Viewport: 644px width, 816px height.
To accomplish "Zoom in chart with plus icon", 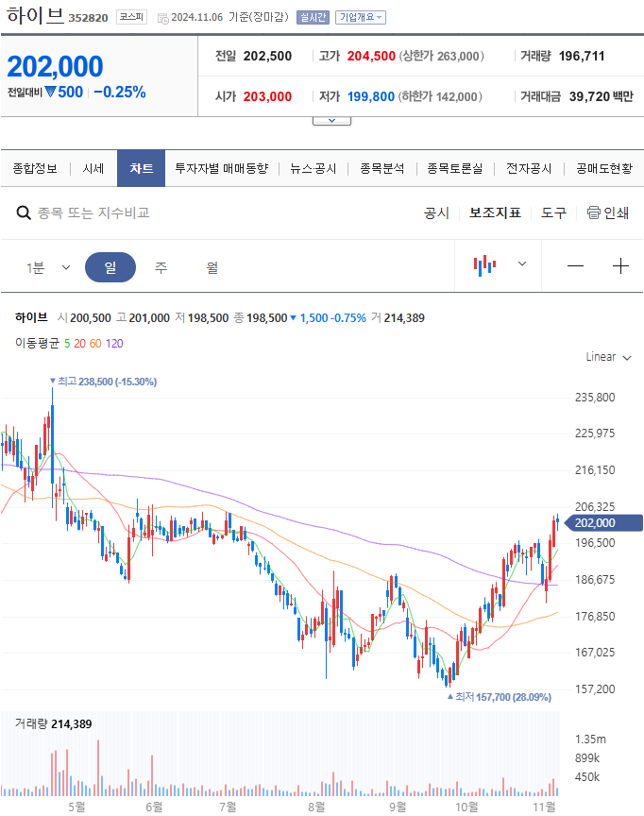I will [620, 266].
